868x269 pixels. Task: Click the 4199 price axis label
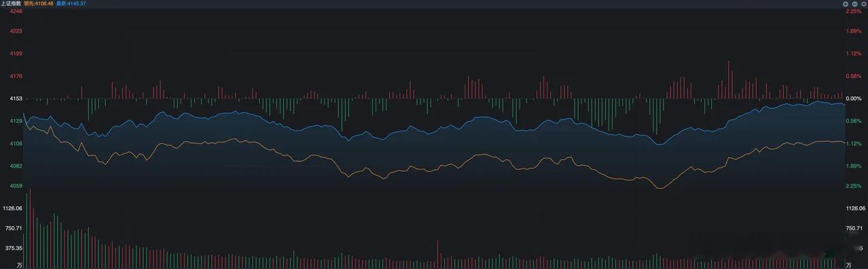click(16, 53)
